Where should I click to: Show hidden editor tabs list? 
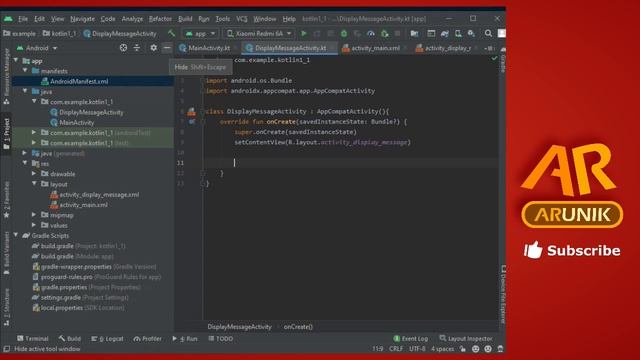pos(488,48)
